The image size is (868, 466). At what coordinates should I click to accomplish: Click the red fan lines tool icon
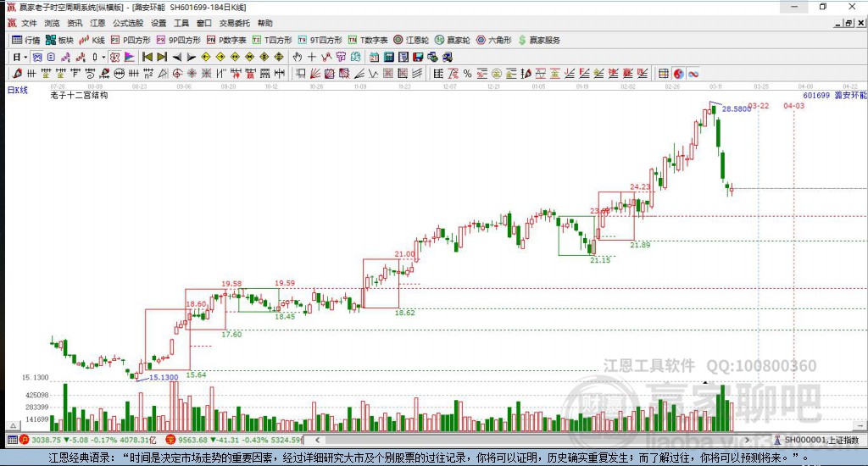(x=315, y=74)
